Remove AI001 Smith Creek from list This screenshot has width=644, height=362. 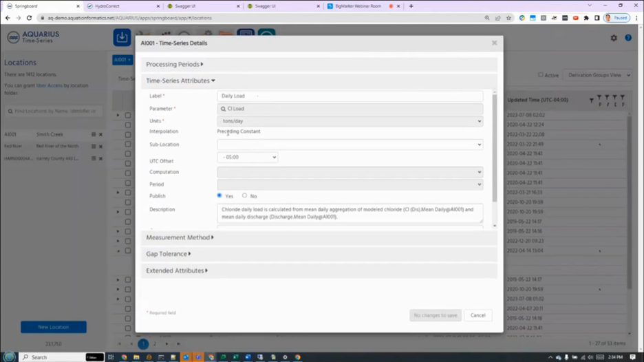point(100,134)
